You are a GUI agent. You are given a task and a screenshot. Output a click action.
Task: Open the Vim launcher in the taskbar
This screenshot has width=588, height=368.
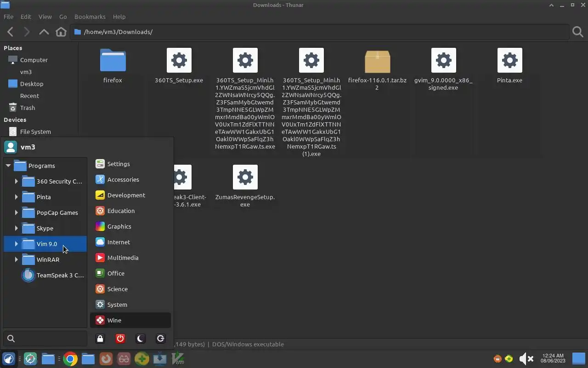[x=177, y=359]
